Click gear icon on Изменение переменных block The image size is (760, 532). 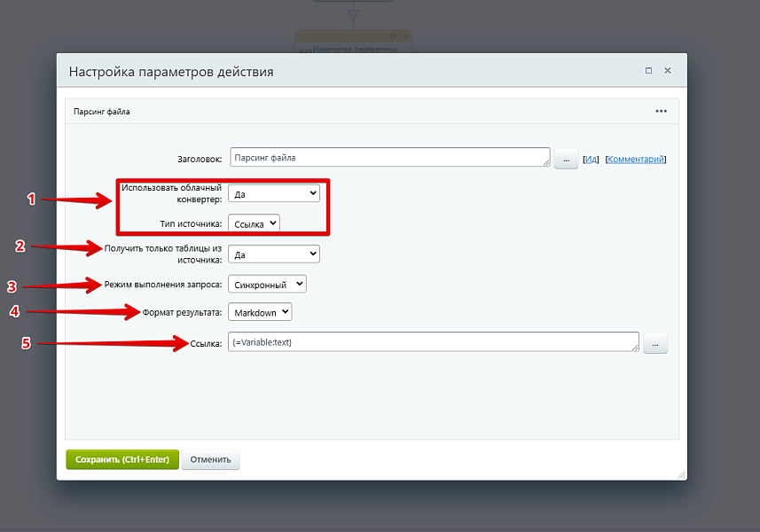pyautogui.click(x=393, y=36)
